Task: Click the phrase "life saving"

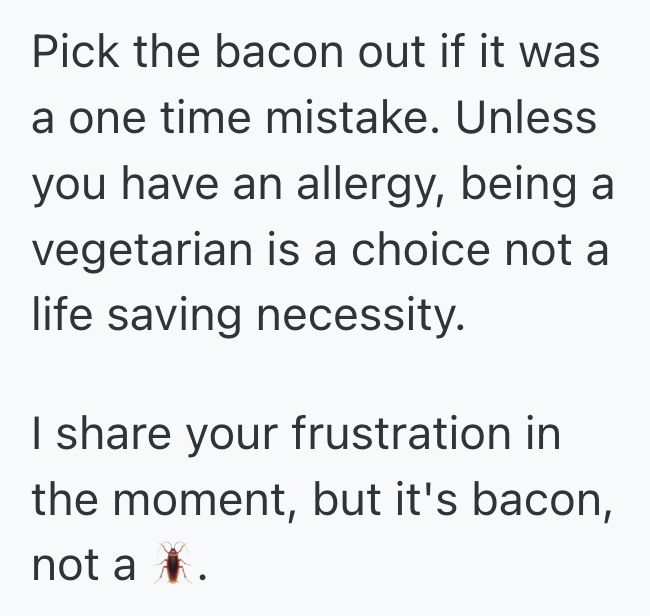Action: (x=133, y=317)
